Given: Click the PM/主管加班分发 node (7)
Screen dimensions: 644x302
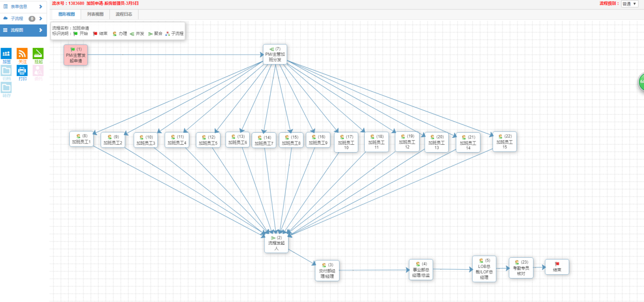Looking at the screenshot, I should click(275, 55).
